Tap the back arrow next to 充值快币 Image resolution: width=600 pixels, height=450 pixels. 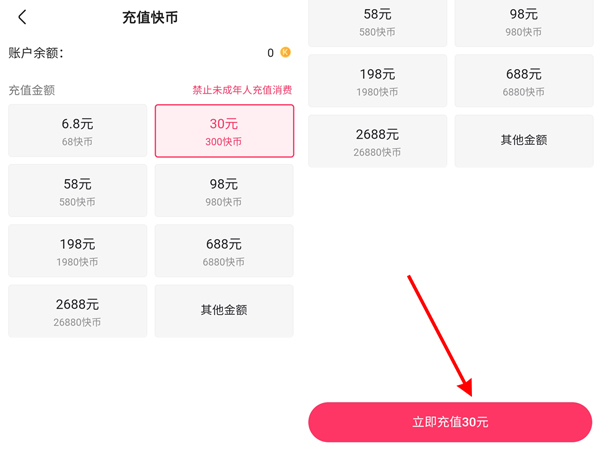click(22, 17)
